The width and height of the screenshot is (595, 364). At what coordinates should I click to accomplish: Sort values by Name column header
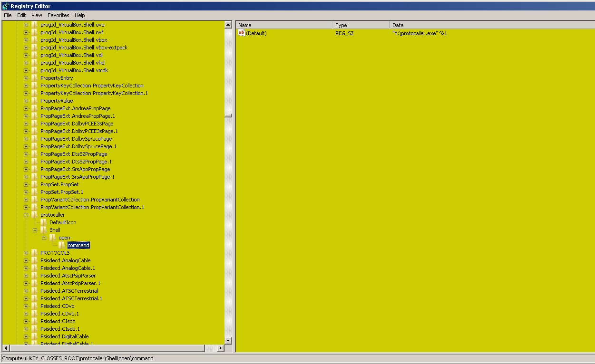284,25
